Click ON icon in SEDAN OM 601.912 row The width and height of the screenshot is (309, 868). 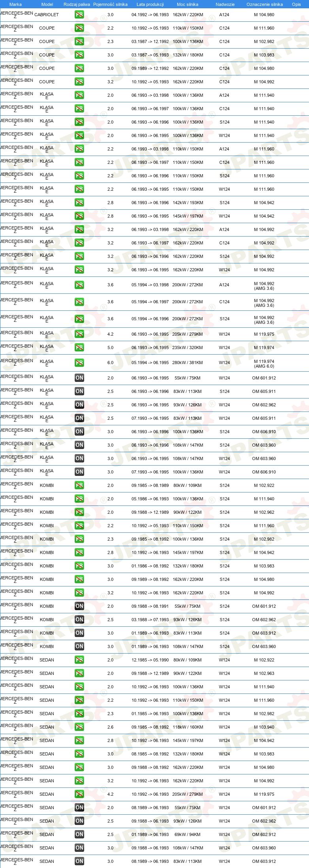point(79,808)
